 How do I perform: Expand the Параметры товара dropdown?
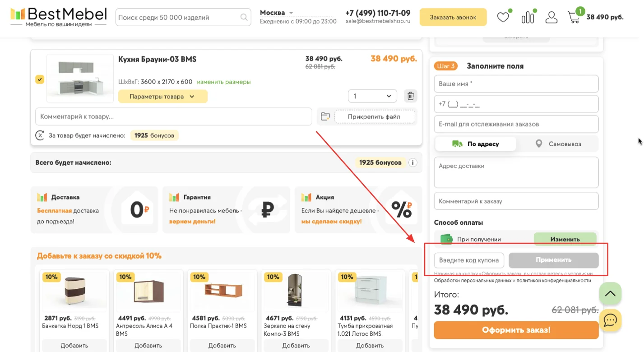pos(162,96)
